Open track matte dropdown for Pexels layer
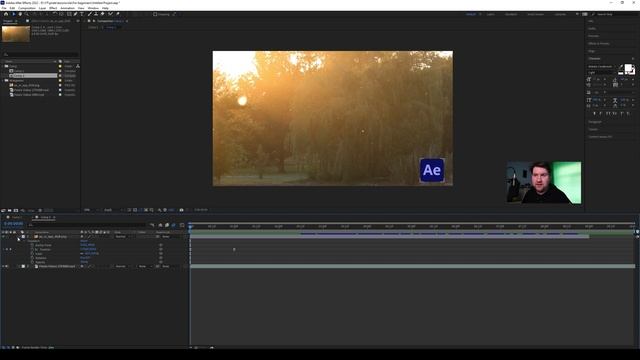The image size is (640, 360). pos(144,266)
